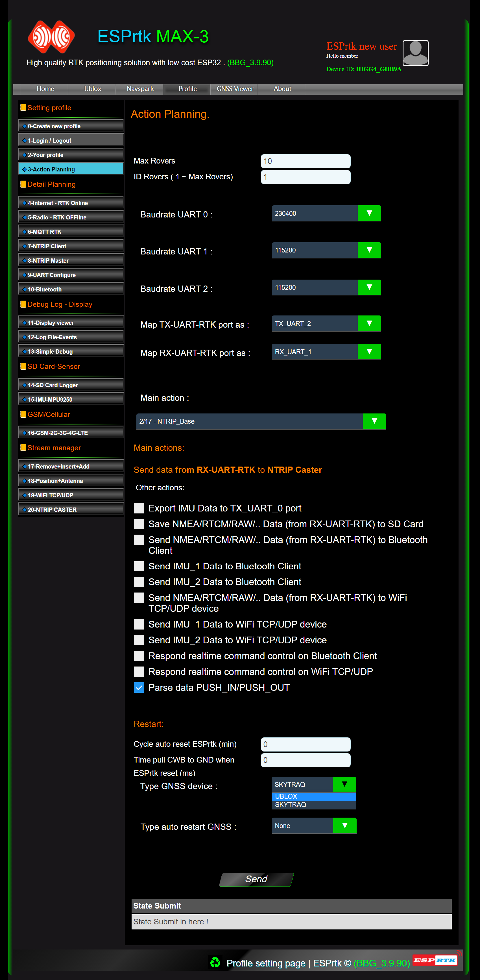Switch to the Ublox tab
Viewport: 480px width, 980px height.
pos(92,89)
